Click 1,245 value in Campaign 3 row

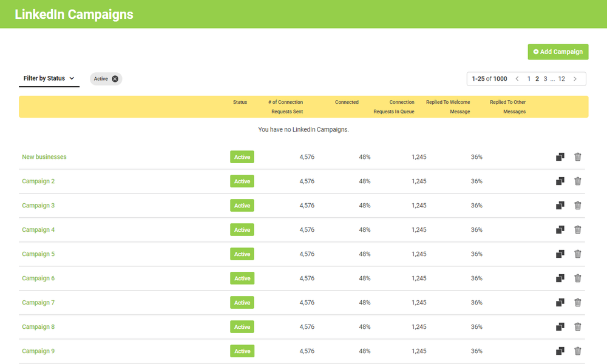pyautogui.click(x=419, y=206)
